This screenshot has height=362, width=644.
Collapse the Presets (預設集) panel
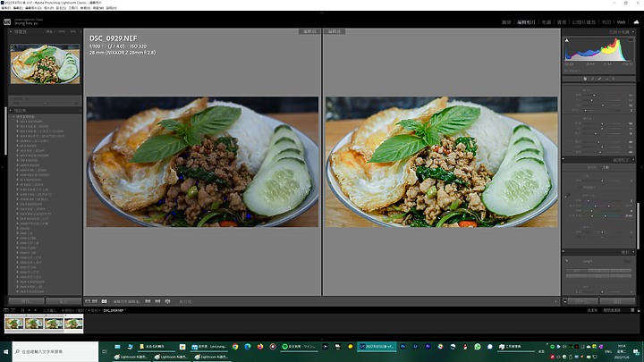click(10, 111)
